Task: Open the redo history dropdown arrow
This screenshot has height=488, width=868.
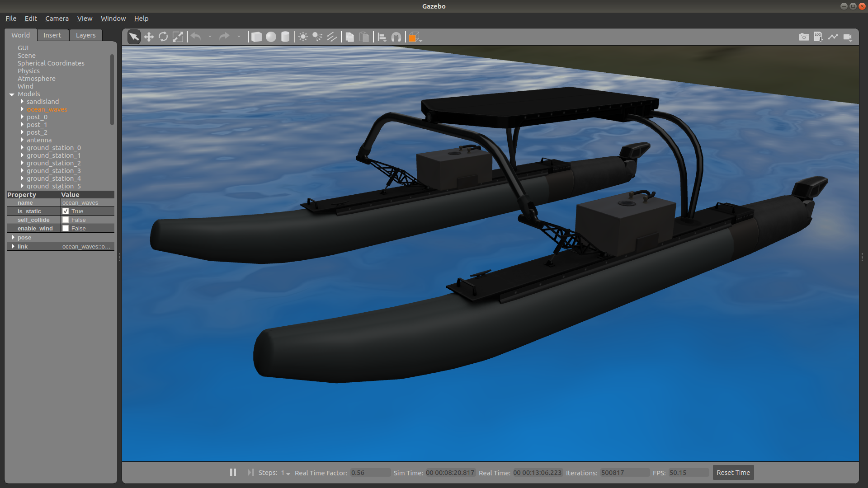Action: pyautogui.click(x=238, y=37)
